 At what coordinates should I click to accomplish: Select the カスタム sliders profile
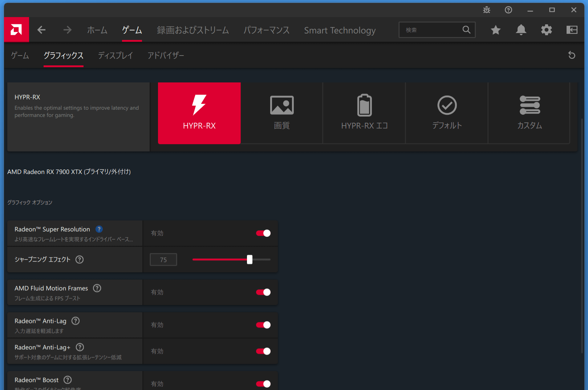click(x=530, y=113)
